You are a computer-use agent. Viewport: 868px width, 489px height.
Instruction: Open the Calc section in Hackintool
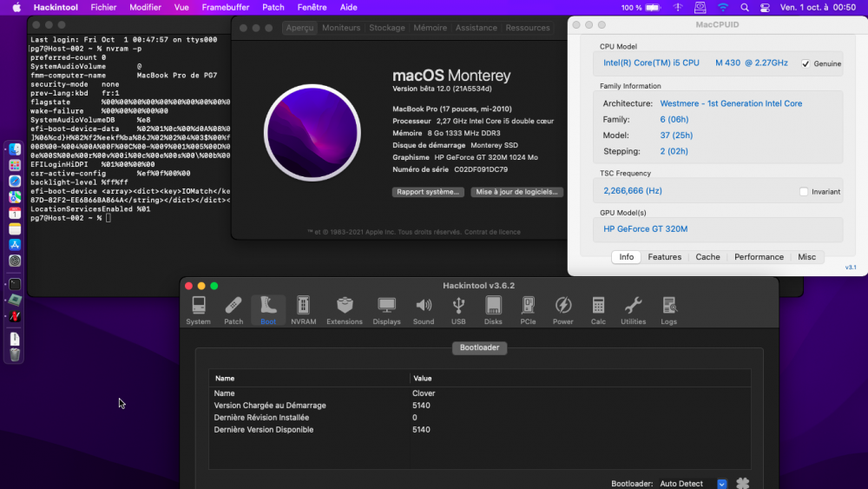[598, 310]
